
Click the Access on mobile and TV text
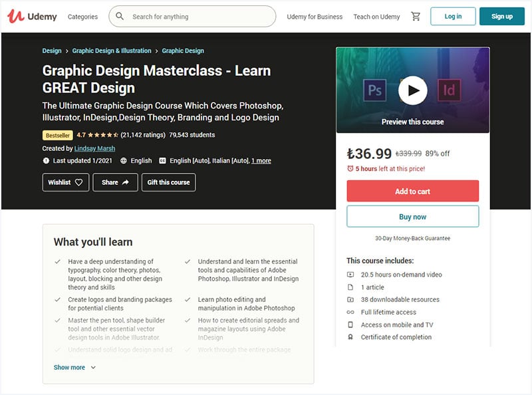pos(397,325)
